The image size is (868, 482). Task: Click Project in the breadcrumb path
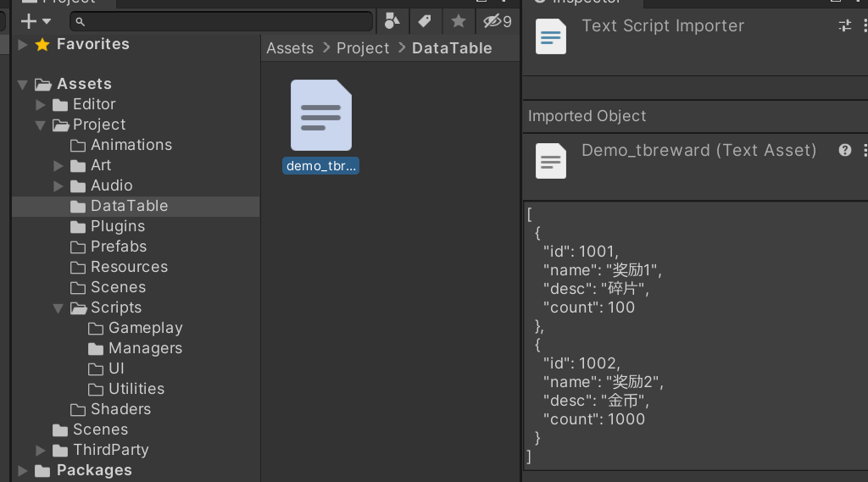[363, 48]
